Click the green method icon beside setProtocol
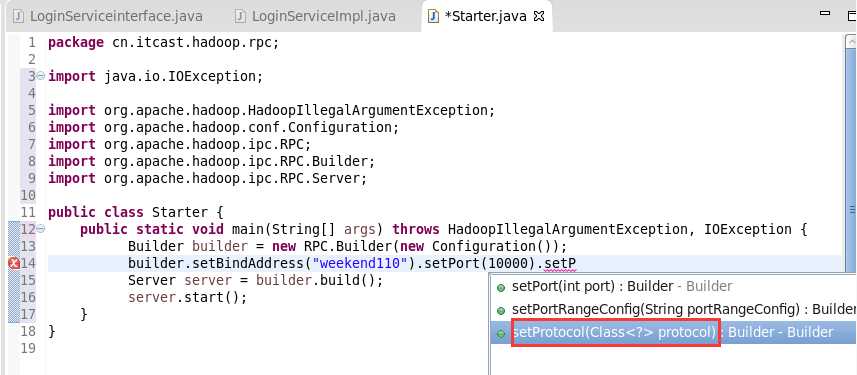Image resolution: width=857 pixels, height=375 pixels. click(501, 333)
